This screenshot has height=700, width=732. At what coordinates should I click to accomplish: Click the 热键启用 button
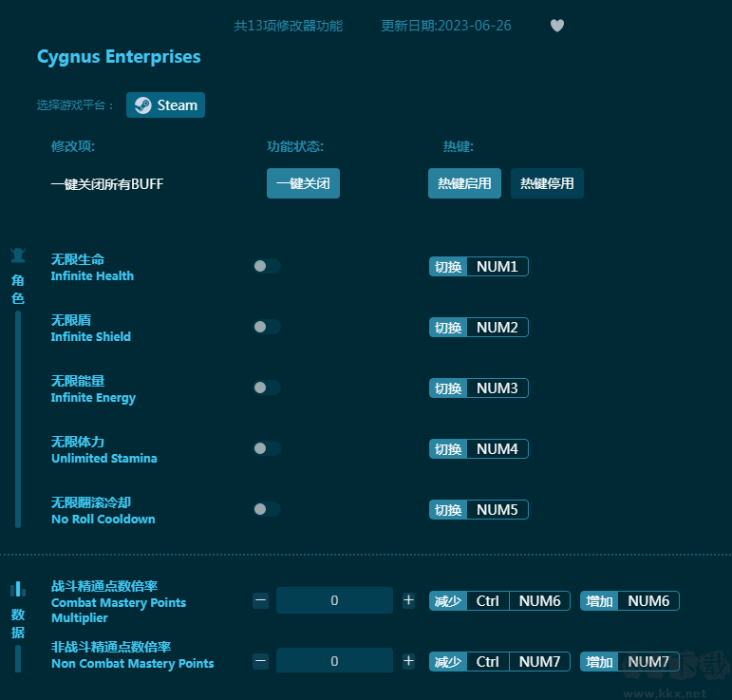click(464, 183)
